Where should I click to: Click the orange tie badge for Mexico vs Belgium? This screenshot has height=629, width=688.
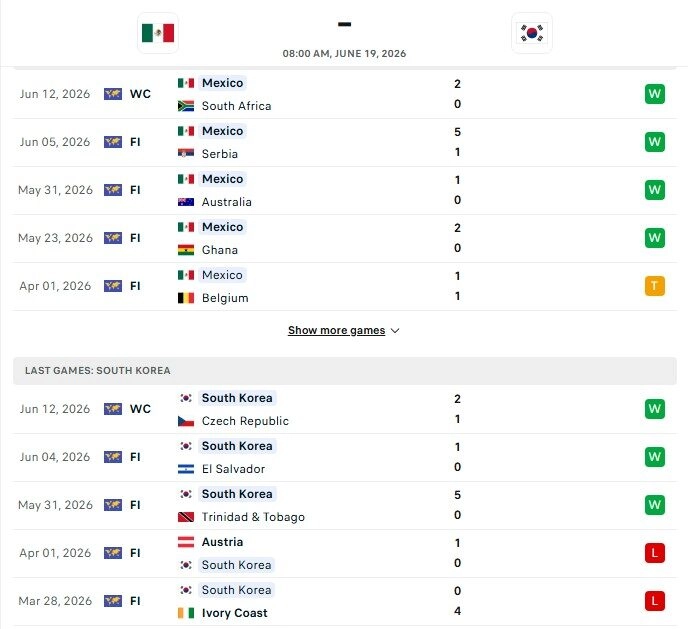click(655, 286)
